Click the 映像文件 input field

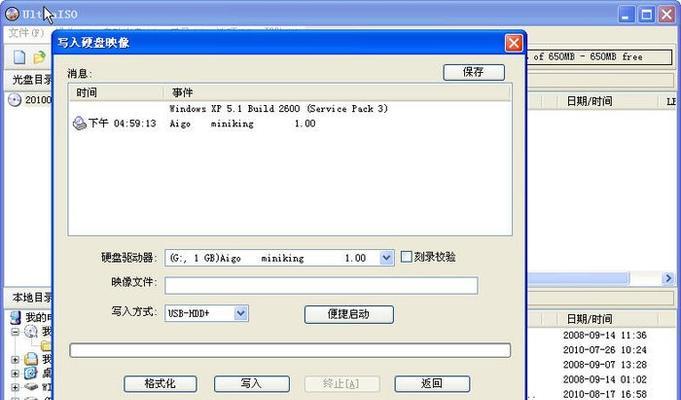[321, 285]
